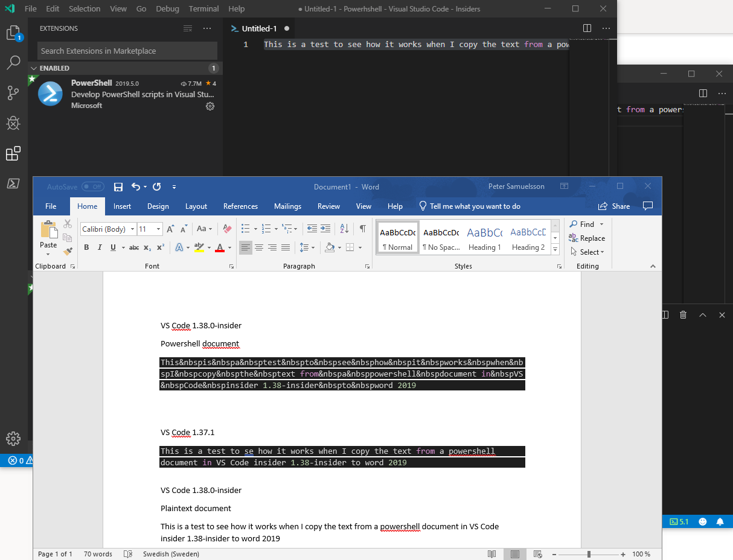Image resolution: width=733 pixels, height=560 pixels.
Task: Open the Explorer view in VS Code activity bar
Action: pos(14,33)
